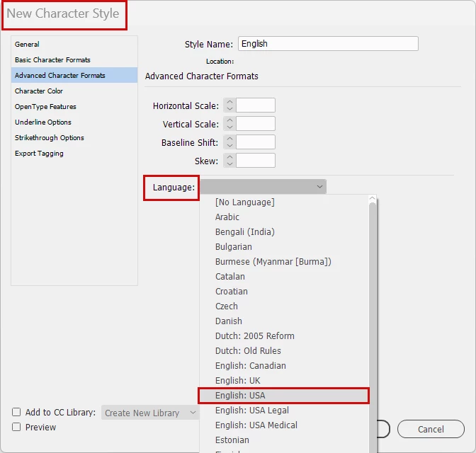This screenshot has width=476, height=453.
Task: Click the Vertical Scale input field
Action: coord(256,124)
